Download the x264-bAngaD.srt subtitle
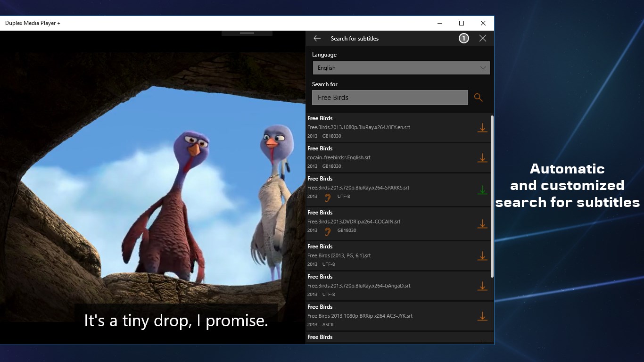Screen dimensions: 644x362 tap(482, 286)
